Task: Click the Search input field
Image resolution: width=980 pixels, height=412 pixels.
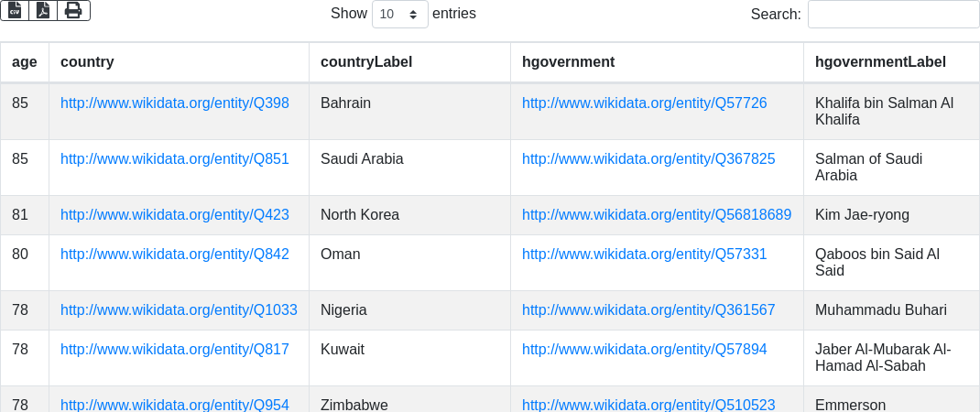Action: (893, 14)
